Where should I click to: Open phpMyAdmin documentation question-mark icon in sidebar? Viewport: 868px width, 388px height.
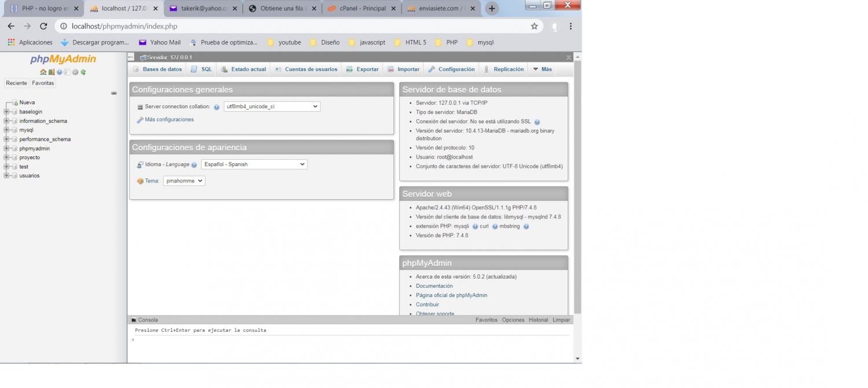(x=59, y=72)
